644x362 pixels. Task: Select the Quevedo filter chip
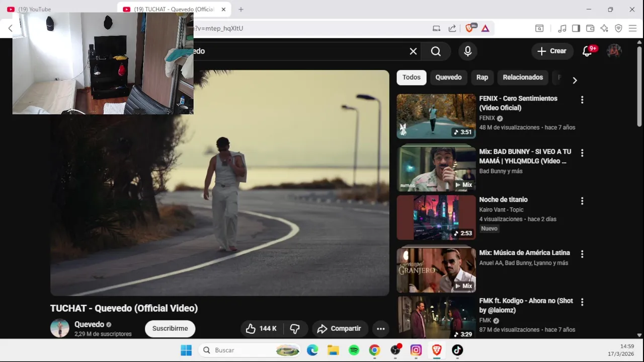point(448,77)
